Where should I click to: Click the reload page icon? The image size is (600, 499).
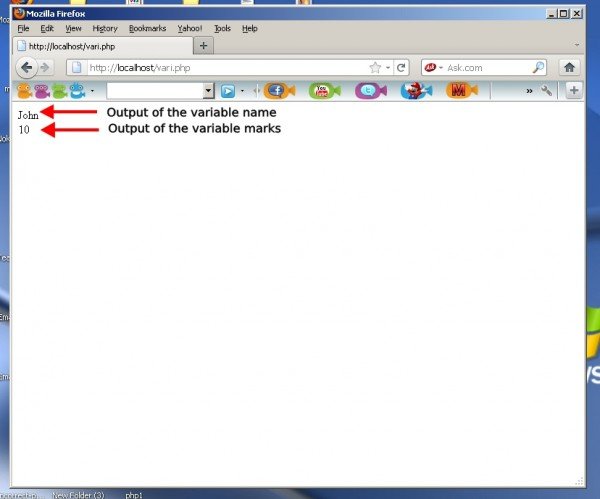coord(402,68)
